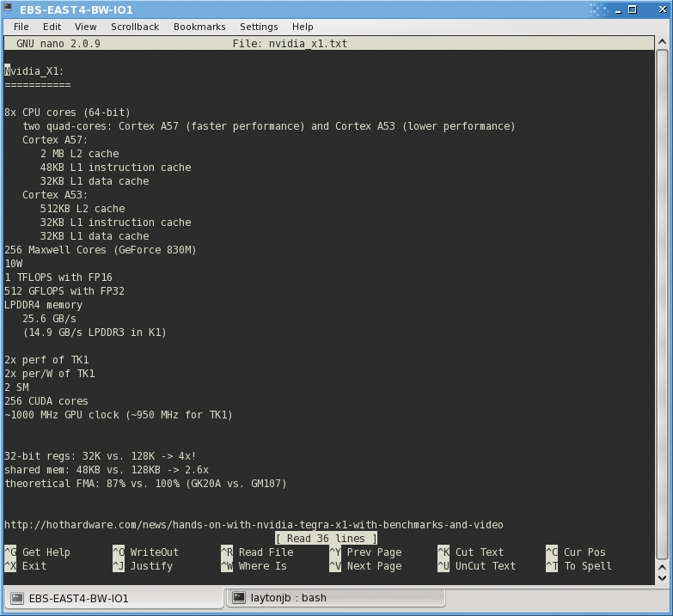Click the '^R Read File' shortcut hint
The width and height of the screenshot is (673, 616).
click(x=257, y=552)
